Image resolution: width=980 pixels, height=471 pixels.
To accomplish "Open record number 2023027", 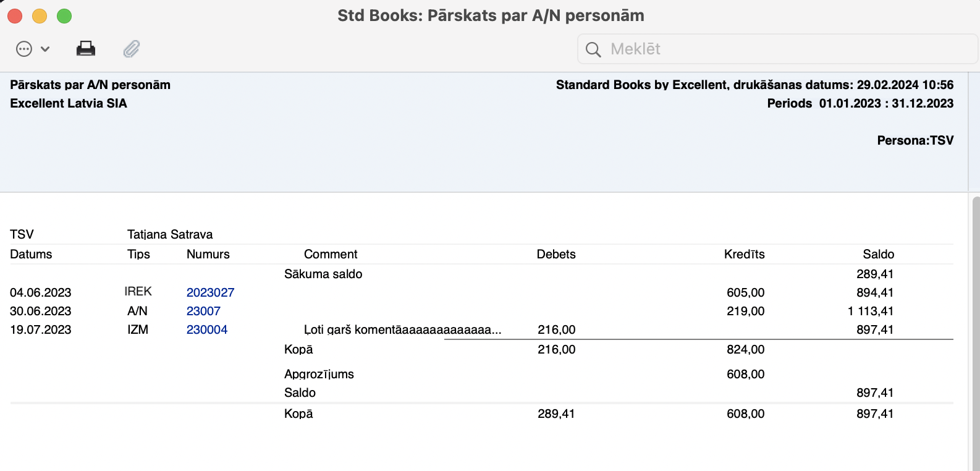I will [210, 292].
